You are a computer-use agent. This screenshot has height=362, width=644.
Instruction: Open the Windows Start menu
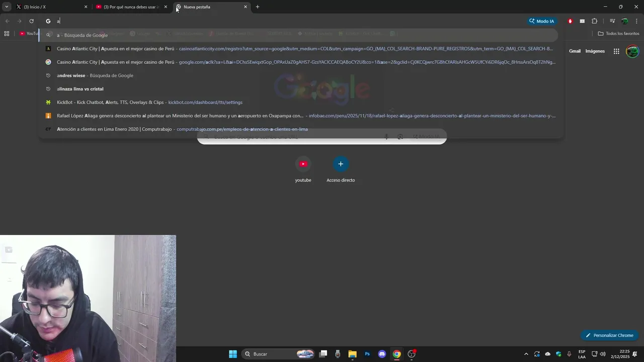pos(233,354)
